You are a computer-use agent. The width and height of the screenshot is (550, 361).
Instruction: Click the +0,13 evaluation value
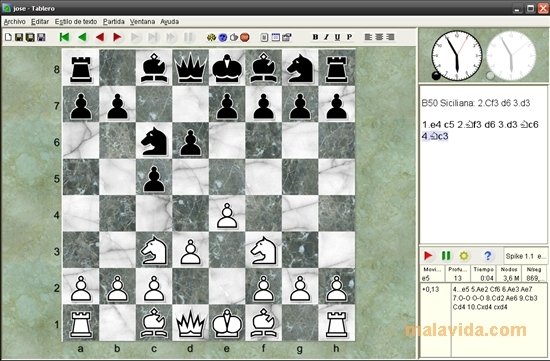(431, 289)
